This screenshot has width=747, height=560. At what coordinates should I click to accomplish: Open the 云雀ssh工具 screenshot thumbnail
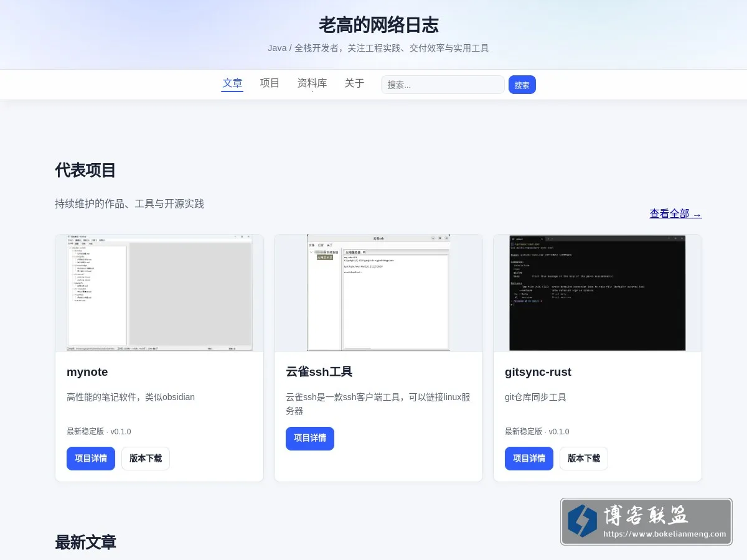click(x=378, y=293)
